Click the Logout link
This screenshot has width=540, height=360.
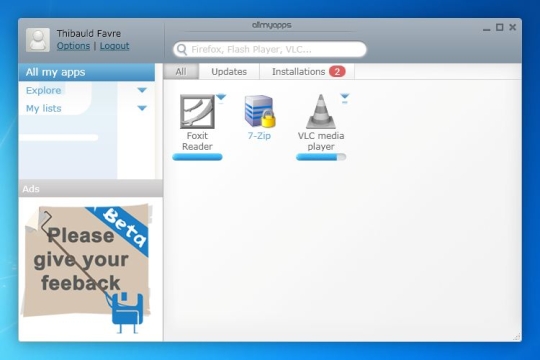(x=114, y=46)
